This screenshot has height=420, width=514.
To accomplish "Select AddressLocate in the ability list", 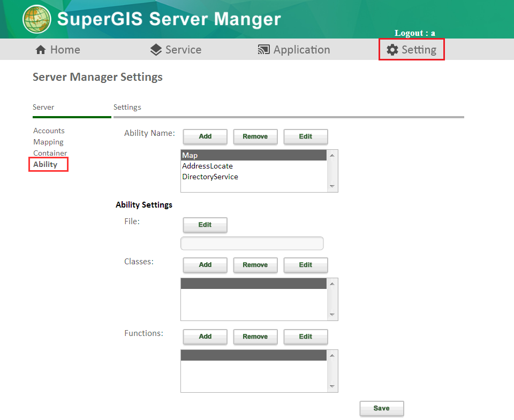I will click(x=254, y=166).
